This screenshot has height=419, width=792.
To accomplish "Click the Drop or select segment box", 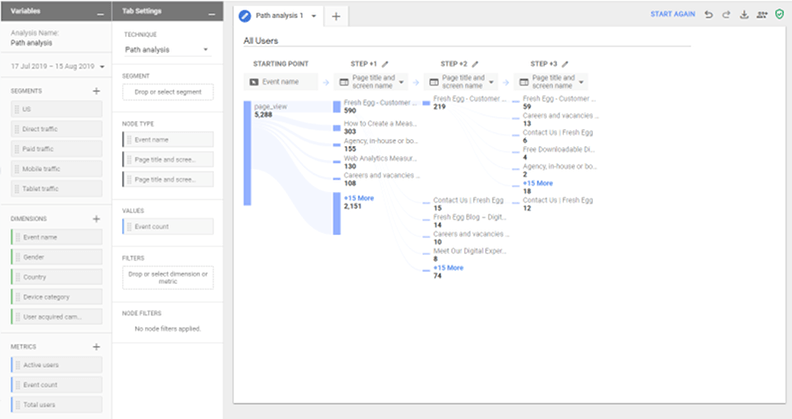I will [168, 92].
